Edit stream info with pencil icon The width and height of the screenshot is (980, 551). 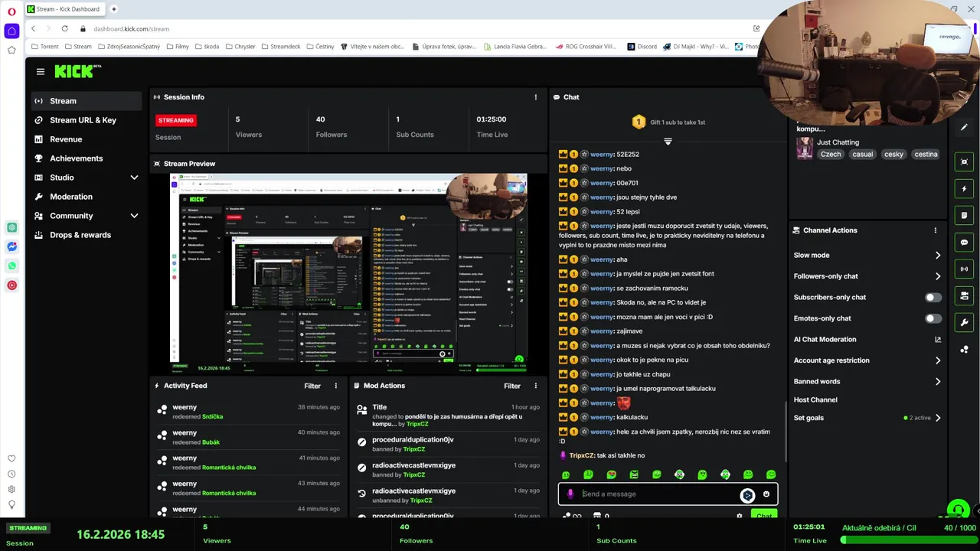(x=964, y=127)
